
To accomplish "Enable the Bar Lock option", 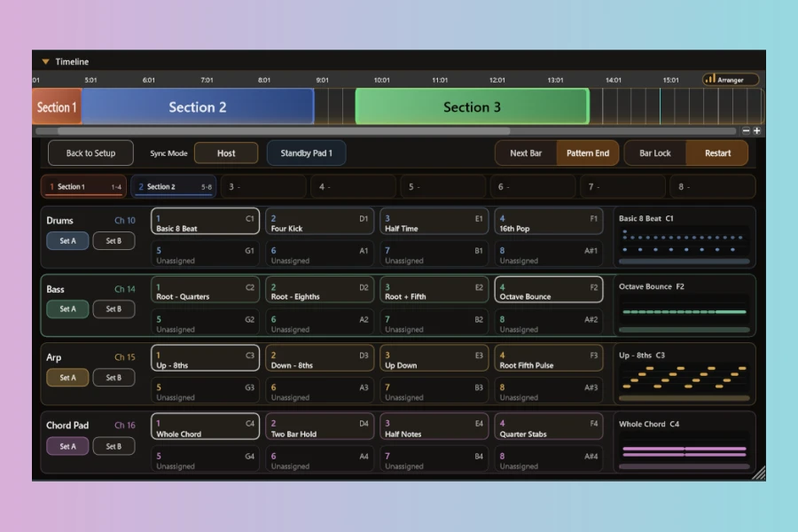I will 654,153.
